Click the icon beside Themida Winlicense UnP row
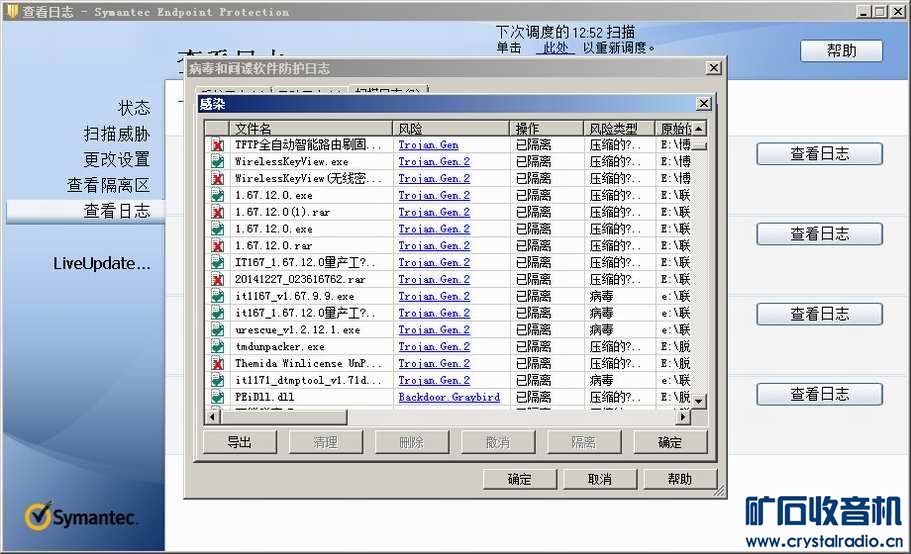The width and height of the screenshot is (911, 554). pos(218,364)
